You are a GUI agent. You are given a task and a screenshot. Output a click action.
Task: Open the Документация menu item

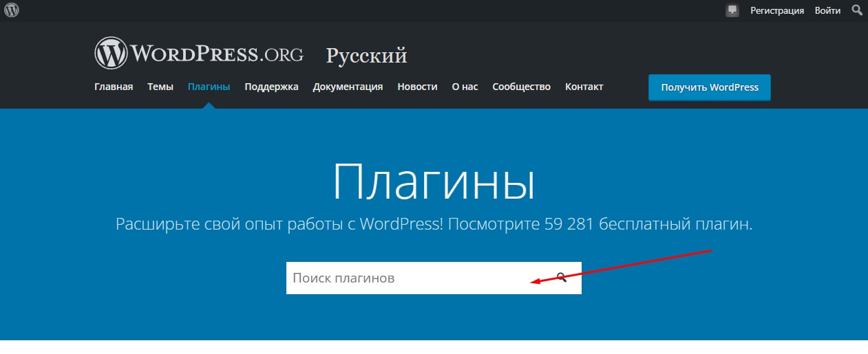point(348,87)
